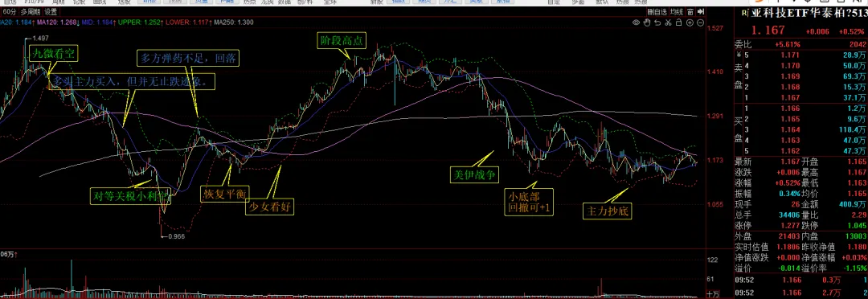The width and height of the screenshot is (868, 299).
Task: Select the 多方弹药不足，回落 annotation
Action: pyautogui.click(x=189, y=58)
